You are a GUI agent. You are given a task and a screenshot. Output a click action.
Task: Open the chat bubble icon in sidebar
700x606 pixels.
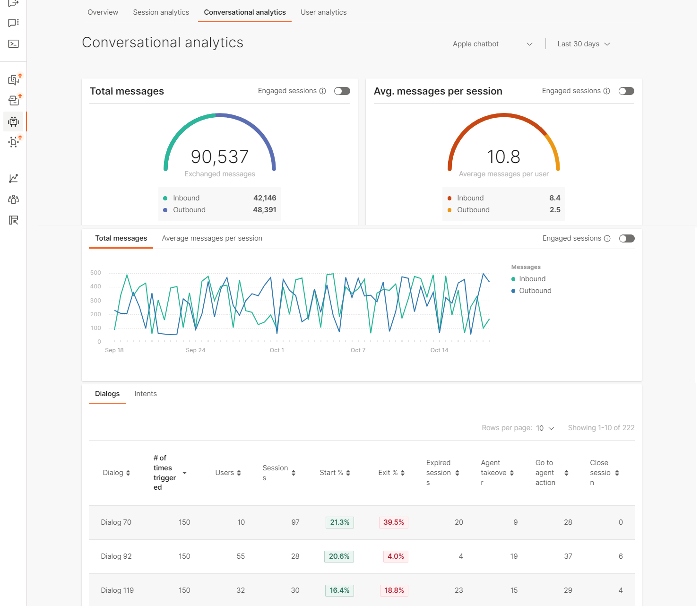[13, 23]
